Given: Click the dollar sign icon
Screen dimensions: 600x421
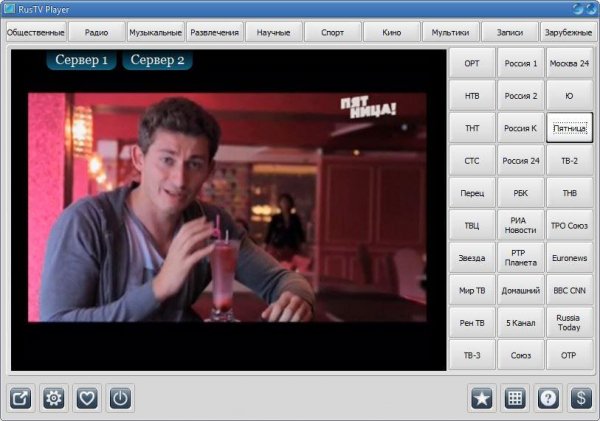Looking at the screenshot, I should 581,398.
